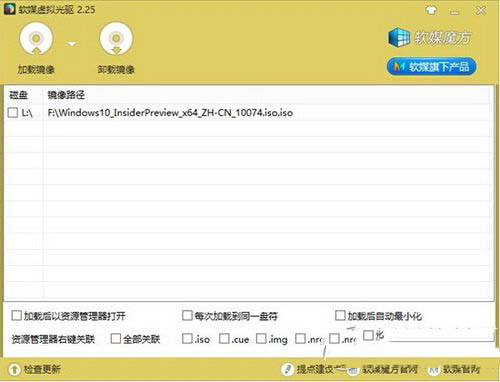Image resolution: width=500 pixels, height=382 pixels.
Task: Click the 加载镜像 text label
Action: pyautogui.click(x=36, y=69)
